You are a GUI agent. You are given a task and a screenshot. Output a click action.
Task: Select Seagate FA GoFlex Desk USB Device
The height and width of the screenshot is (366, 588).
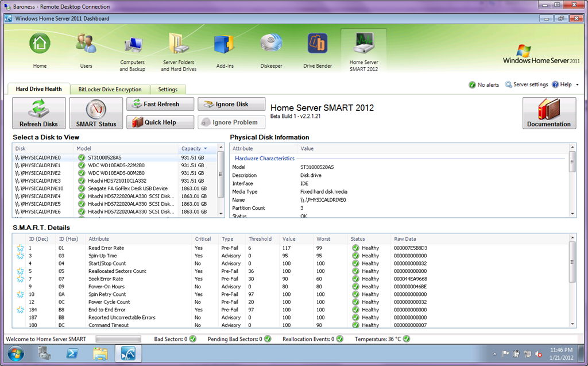tap(115, 188)
